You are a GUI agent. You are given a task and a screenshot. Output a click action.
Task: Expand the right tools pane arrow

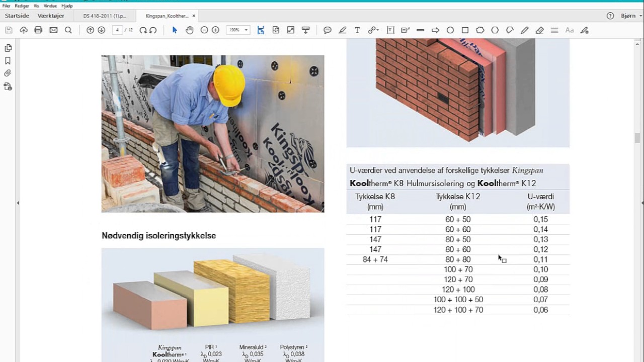click(x=642, y=203)
